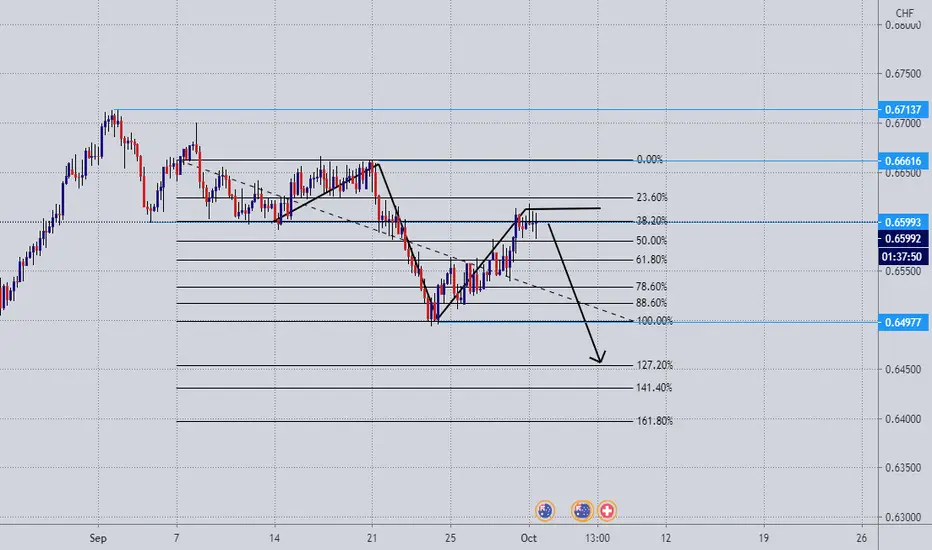Click the Swiss flag economic event icon
The width and height of the screenshot is (932, 550).
click(x=606, y=510)
